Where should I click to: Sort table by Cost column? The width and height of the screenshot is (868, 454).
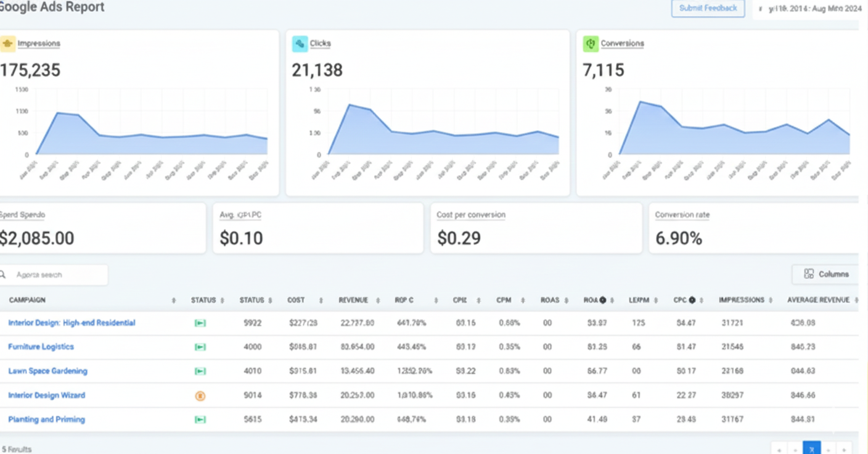[321, 300]
